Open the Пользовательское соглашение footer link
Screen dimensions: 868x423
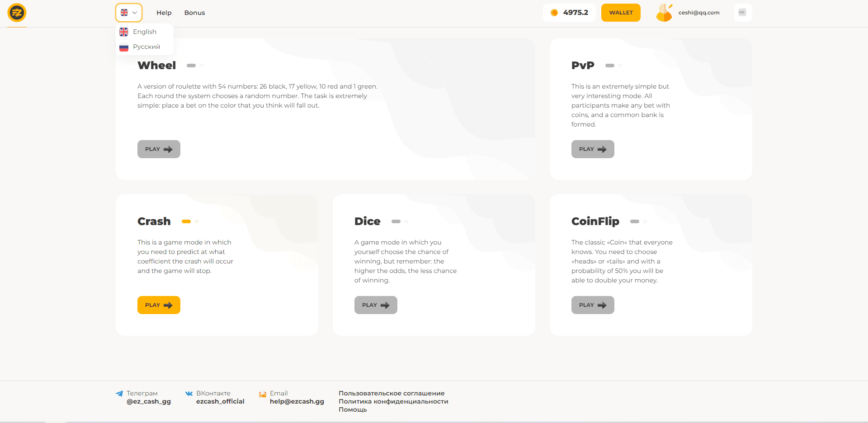pos(392,393)
